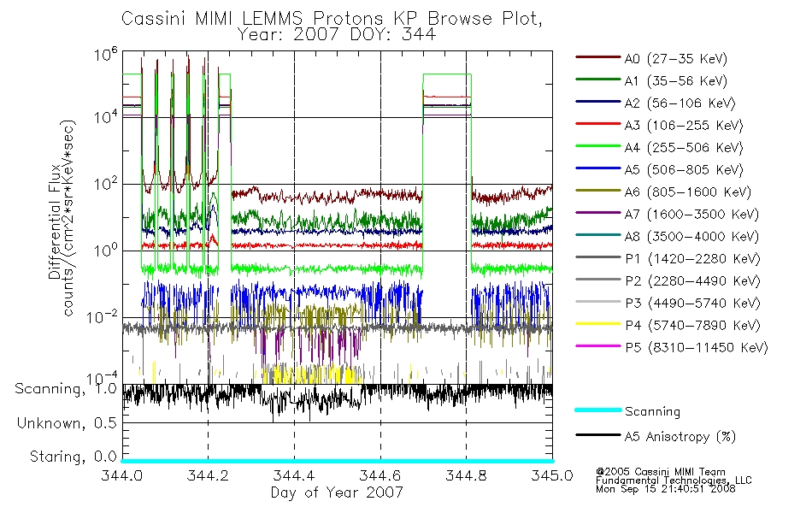Click the Day of Year 2007 axis label
The height and width of the screenshot is (513, 812).
337,492
